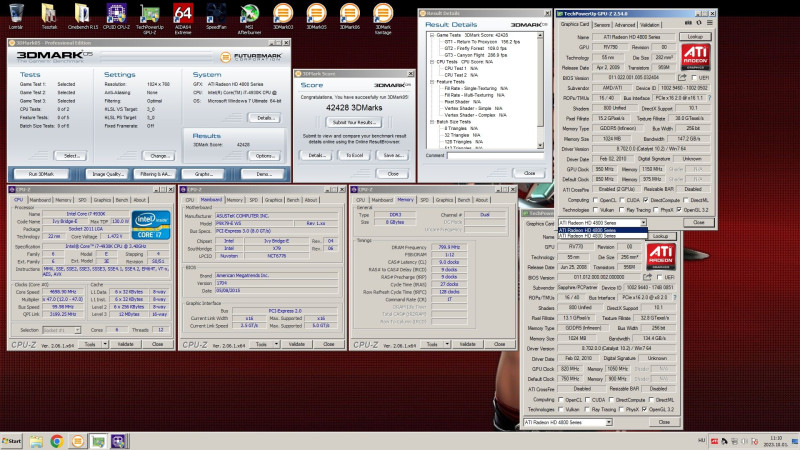This screenshot has width=800, height=450.
Task: Click the Intel Core i7 logo in CPU-Z
Action: pyautogui.click(x=151, y=225)
